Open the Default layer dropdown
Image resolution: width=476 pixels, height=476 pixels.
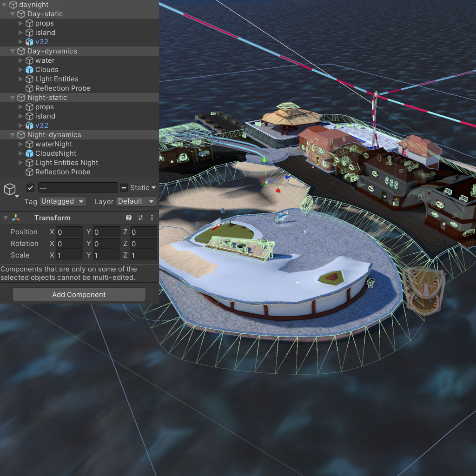[x=136, y=201]
